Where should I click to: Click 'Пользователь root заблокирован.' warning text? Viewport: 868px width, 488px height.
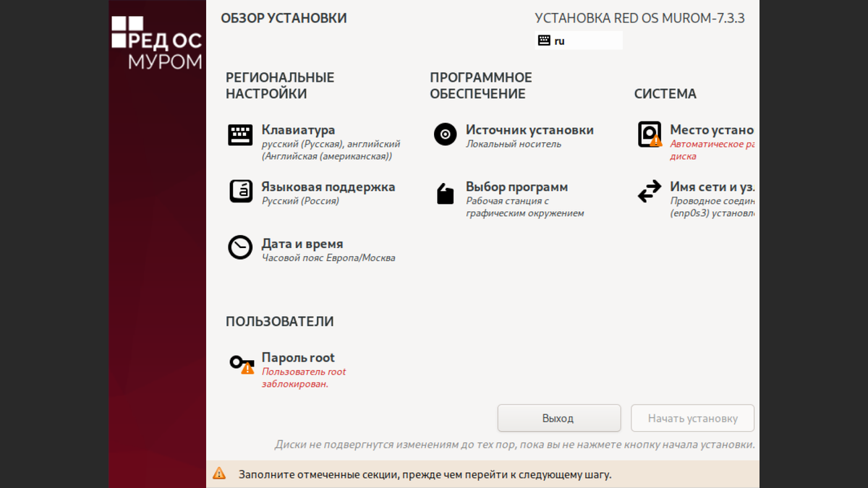(x=304, y=378)
